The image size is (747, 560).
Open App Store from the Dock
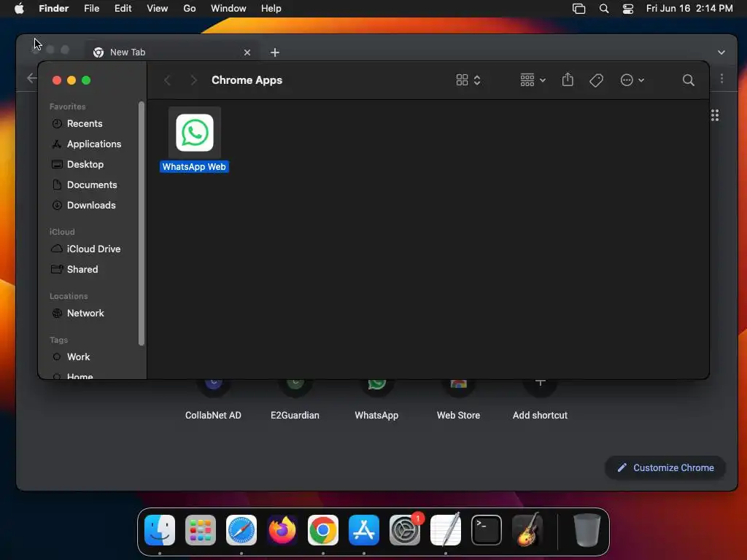pos(364,530)
